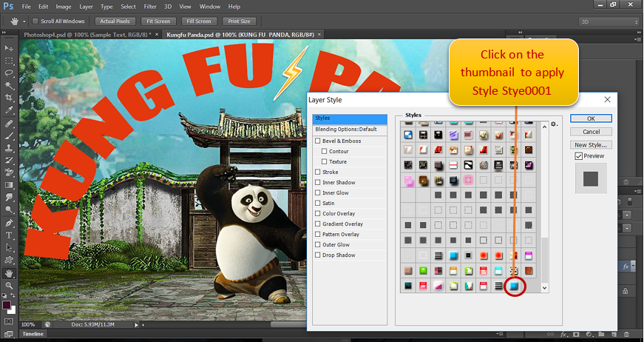Select the Eraser tool
Viewport: 644px width, 342px height.
click(9, 172)
